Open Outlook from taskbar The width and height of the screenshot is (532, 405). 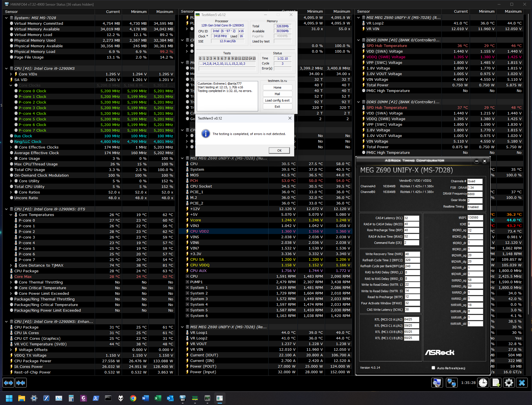pyautogui.click(x=170, y=398)
